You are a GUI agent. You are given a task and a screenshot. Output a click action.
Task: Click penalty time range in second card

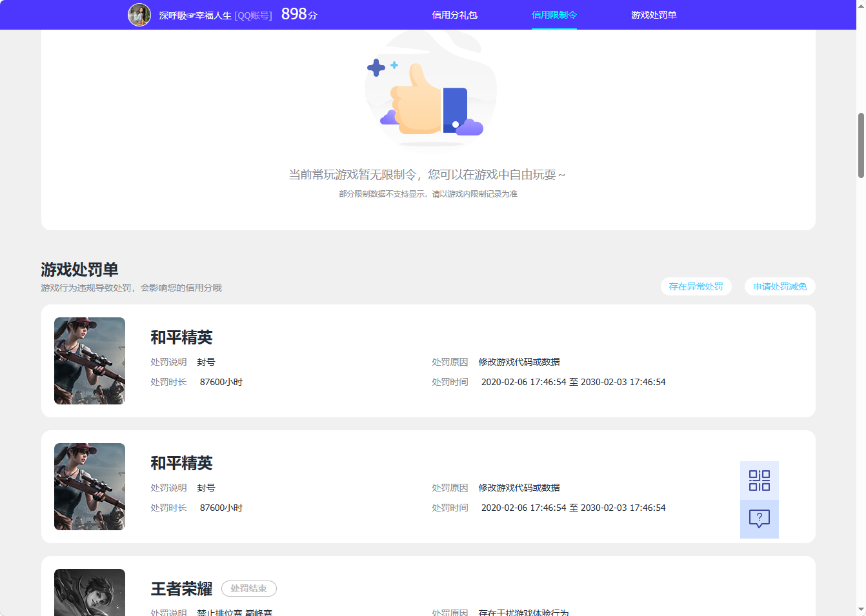[x=574, y=508]
